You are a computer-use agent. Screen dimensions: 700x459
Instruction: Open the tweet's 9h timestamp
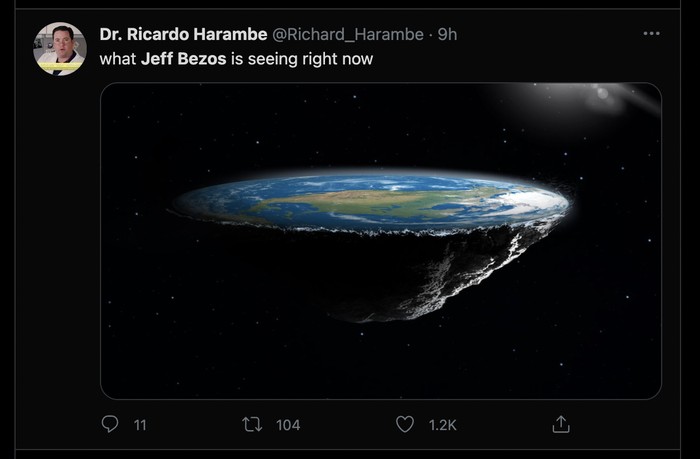tap(448, 34)
